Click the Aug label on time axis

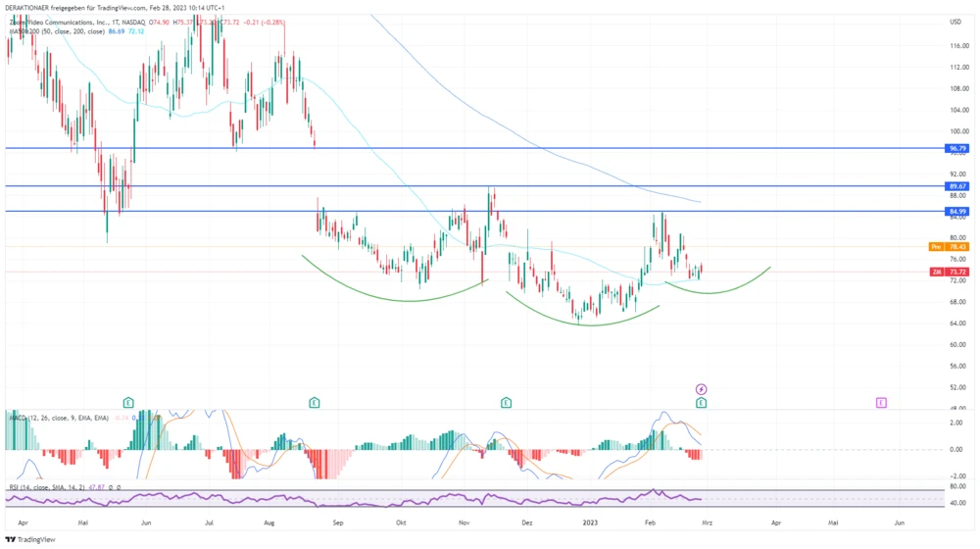tap(269, 523)
